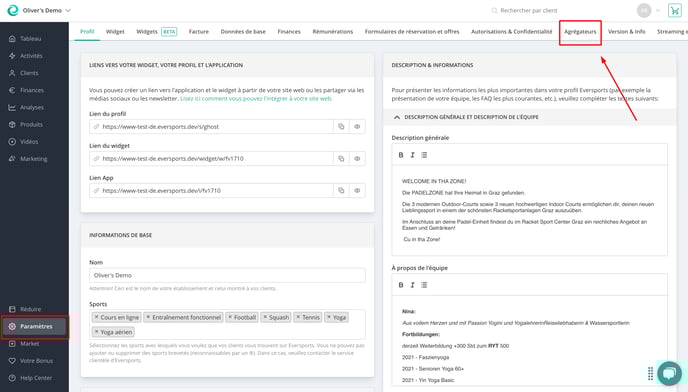Open the dropdown arrow beside the avatar
Viewport: 688px width, 392px height.
coord(658,11)
